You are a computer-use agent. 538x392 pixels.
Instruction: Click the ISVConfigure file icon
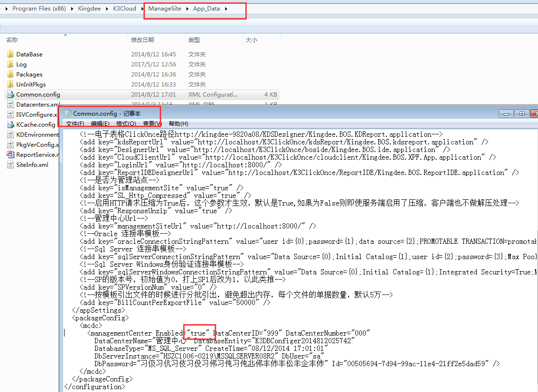pyautogui.click(x=11, y=114)
